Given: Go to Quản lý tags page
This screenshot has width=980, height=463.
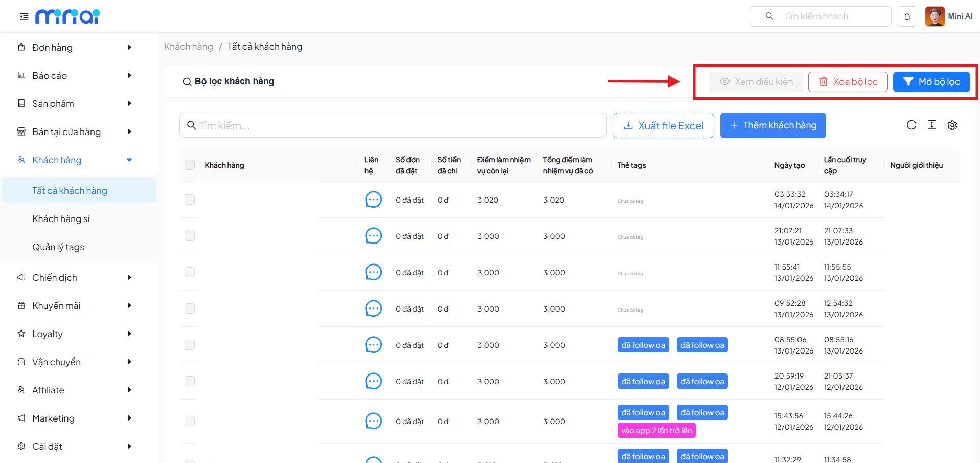Looking at the screenshot, I should (x=58, y=247).
